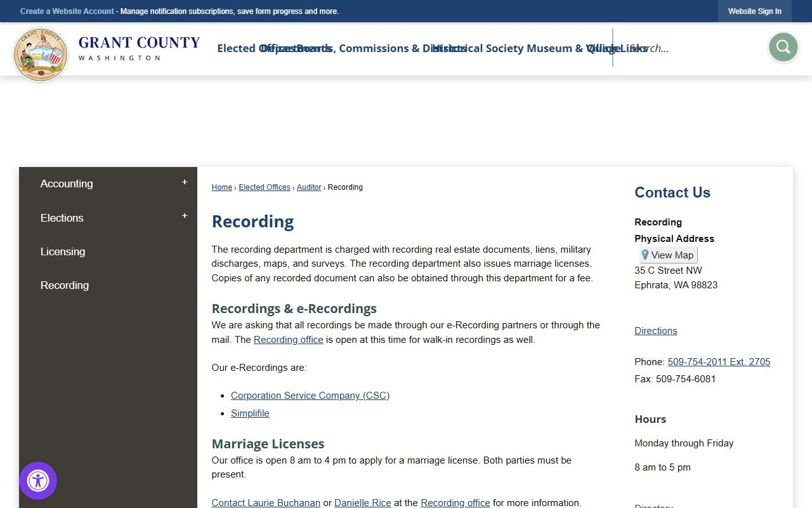
Task: Open the Directions link
Action: tap(656, 331)
